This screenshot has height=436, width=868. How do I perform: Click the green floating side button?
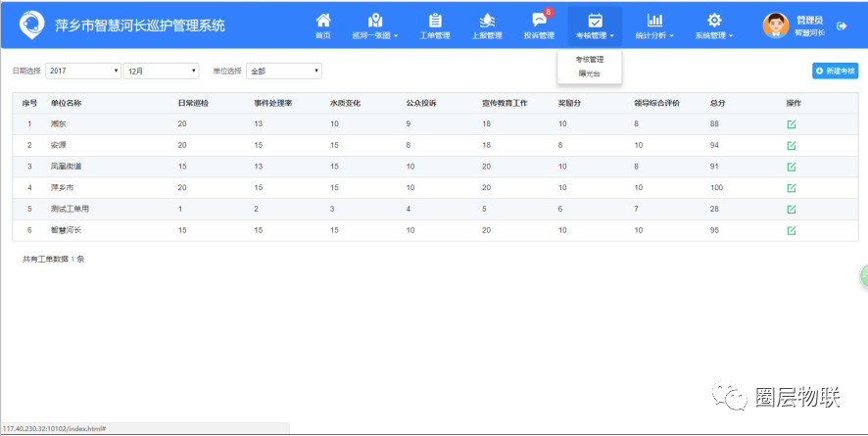(864, 275)
